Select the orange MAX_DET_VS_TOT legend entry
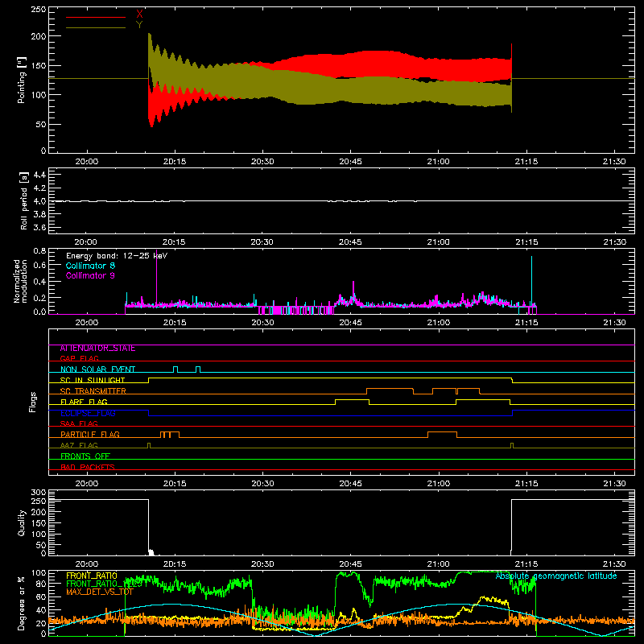 click(100, 592)
